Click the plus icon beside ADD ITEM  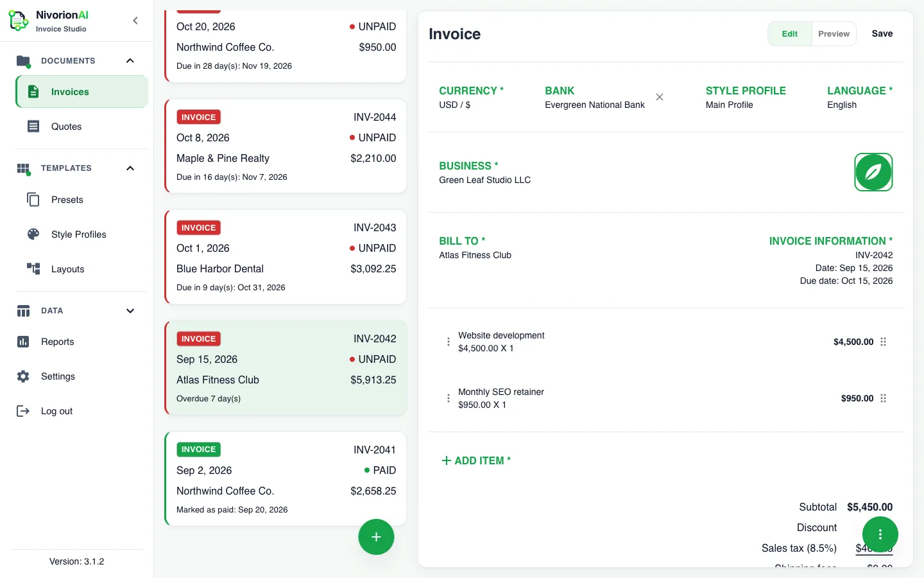[x=447, y=460]
